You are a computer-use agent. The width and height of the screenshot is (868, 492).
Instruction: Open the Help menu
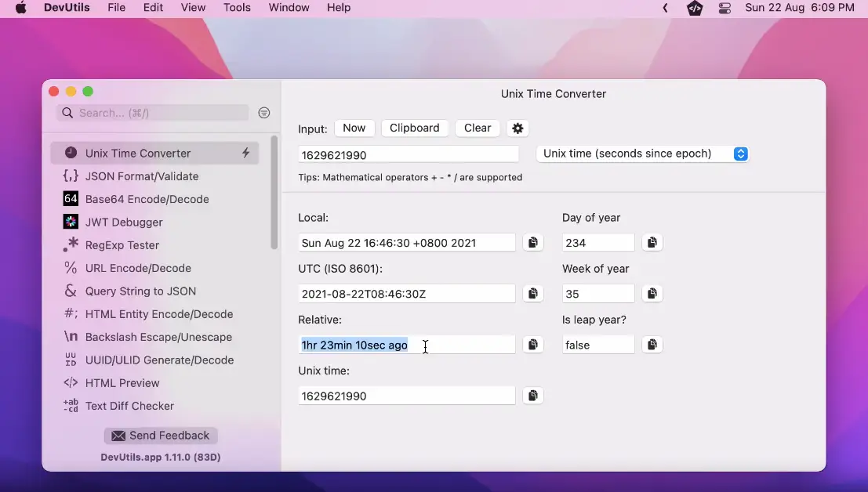tap(339, 8)
